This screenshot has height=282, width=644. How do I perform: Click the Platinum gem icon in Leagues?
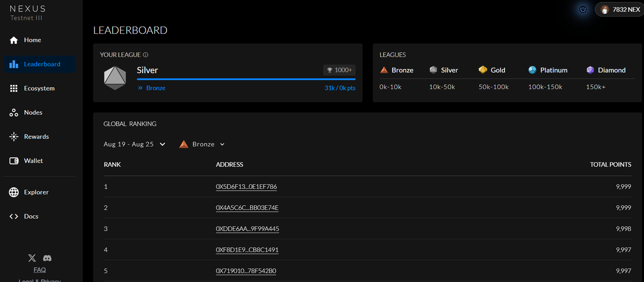click(532, 70)
